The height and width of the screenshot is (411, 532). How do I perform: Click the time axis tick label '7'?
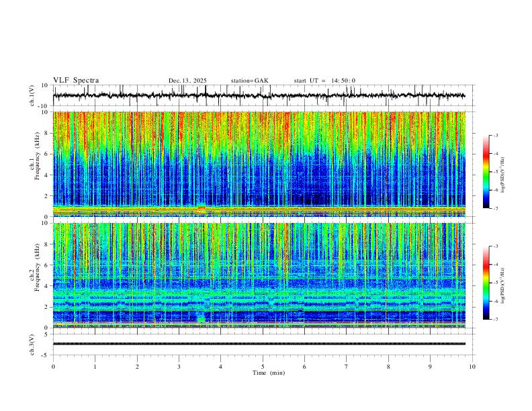pyautogui.click(x=347, y=367)
